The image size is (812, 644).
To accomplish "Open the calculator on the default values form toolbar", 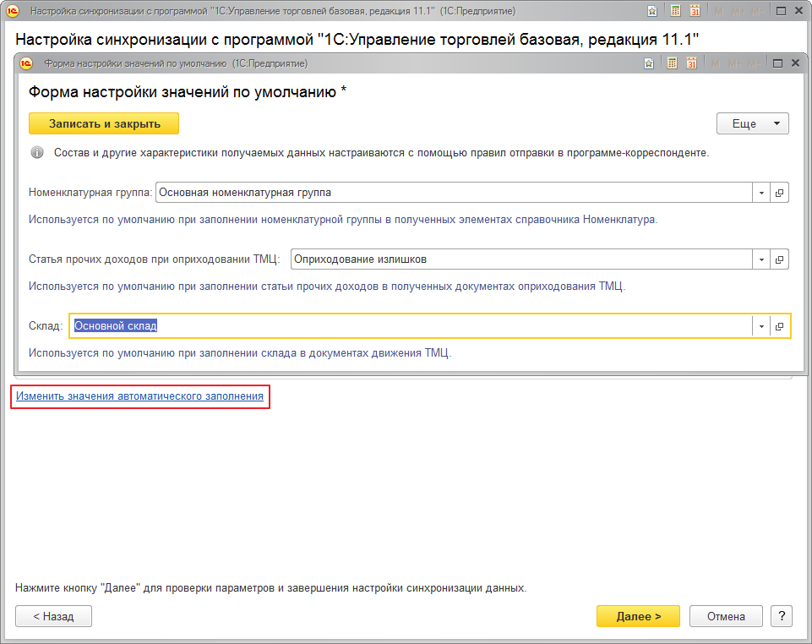I will coord(673,63).
